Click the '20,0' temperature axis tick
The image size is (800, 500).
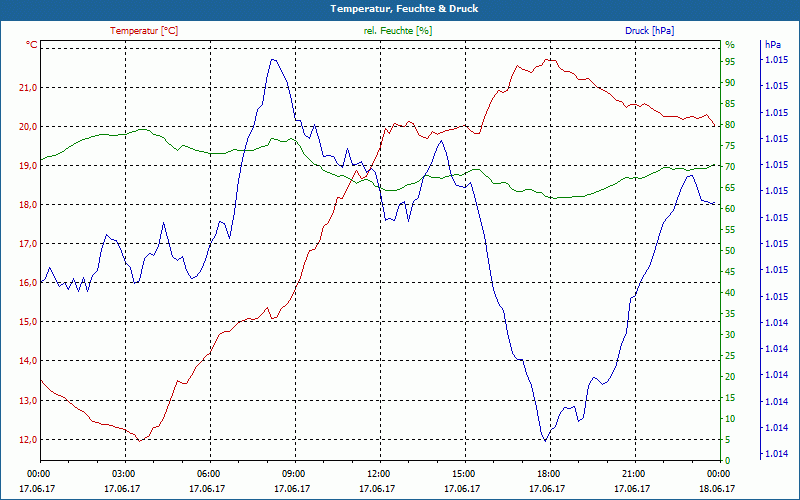[29, 127]
